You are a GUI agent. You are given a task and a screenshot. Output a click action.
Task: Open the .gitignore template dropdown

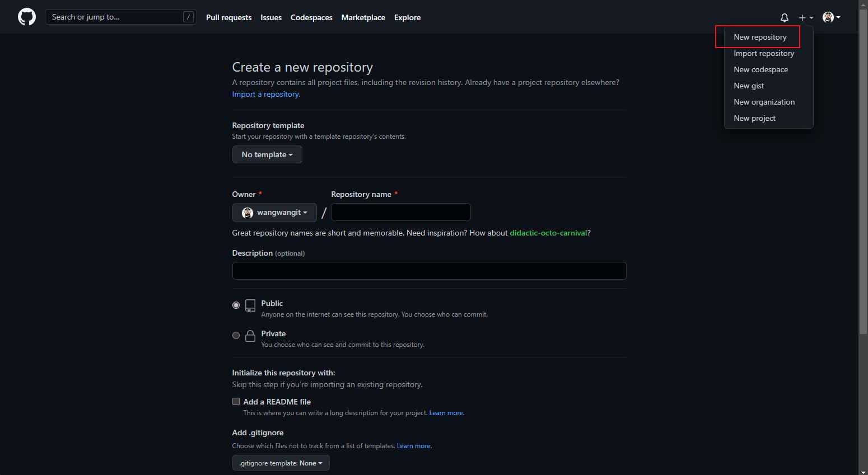(x=281, y=463)
